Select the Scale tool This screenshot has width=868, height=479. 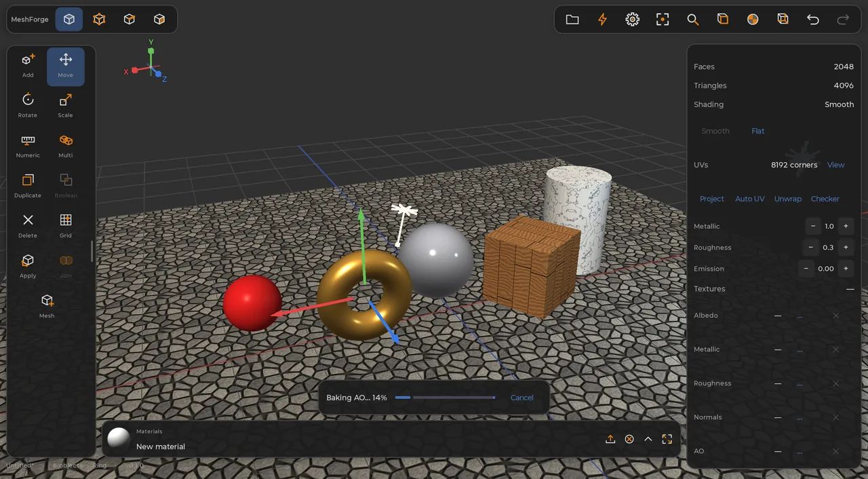click(66, 107)
